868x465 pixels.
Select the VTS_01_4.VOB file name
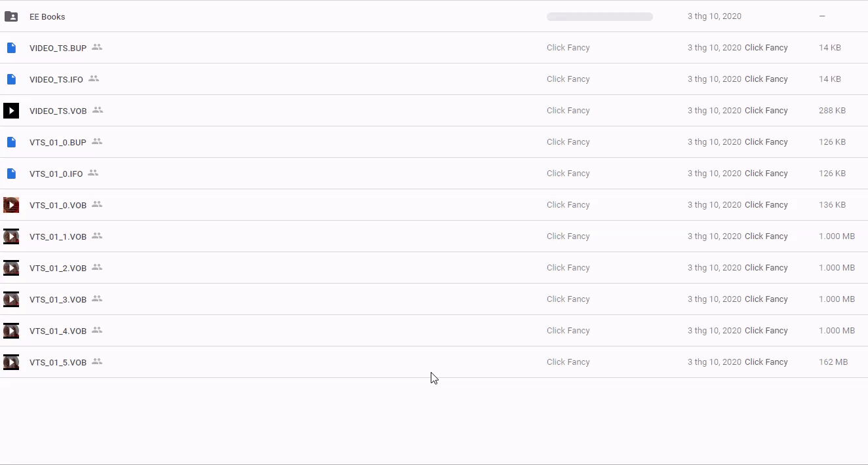click(x=58, y=331)
